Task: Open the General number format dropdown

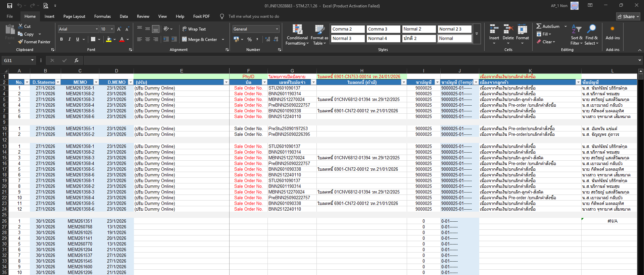Action: point(277,29)
